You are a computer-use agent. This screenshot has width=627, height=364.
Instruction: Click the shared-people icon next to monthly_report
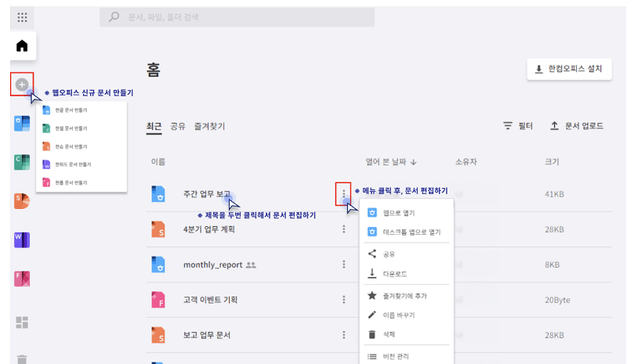coord(251,265)
